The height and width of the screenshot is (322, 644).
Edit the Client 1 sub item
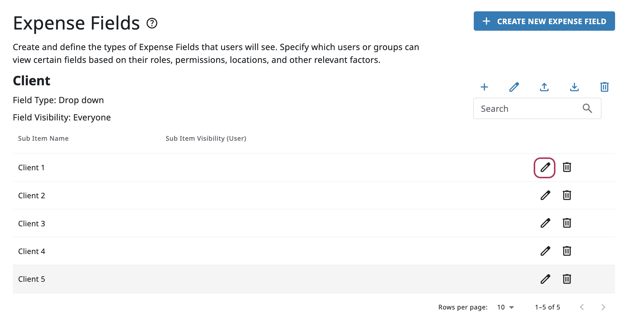tap(545, 168)
